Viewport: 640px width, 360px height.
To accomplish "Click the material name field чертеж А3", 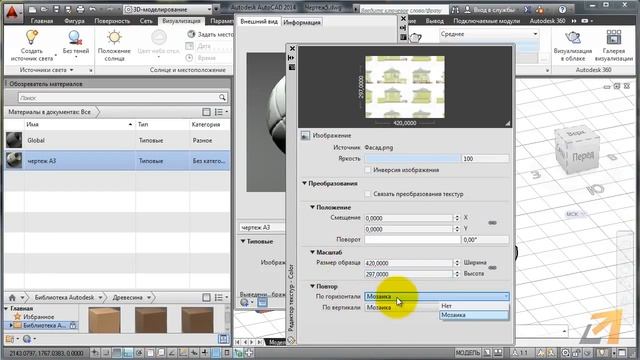I will [261, 227].
